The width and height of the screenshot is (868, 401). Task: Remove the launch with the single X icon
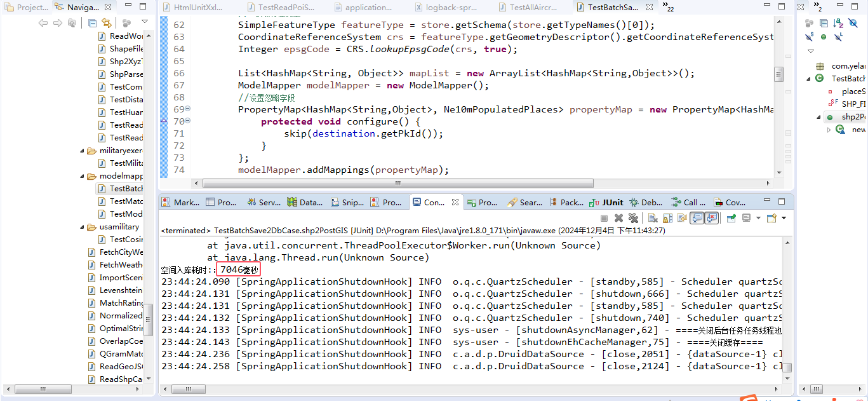click(618, 218)
